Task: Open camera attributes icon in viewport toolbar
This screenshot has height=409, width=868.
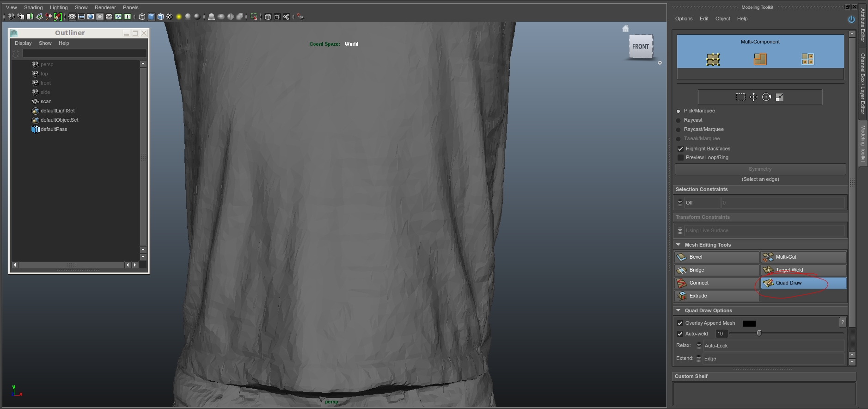Action: (x=20, y=17)
